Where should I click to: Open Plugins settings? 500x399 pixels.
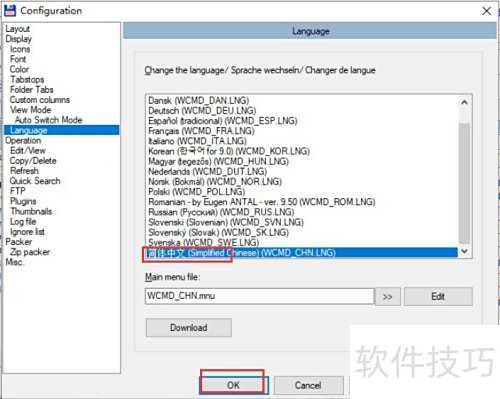pos(23,201)
